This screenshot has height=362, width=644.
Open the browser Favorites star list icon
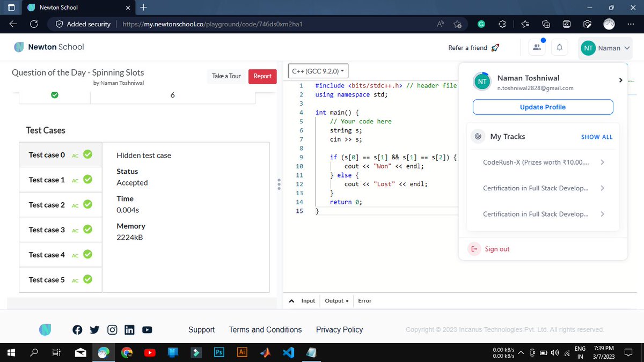tap(525, 24)
